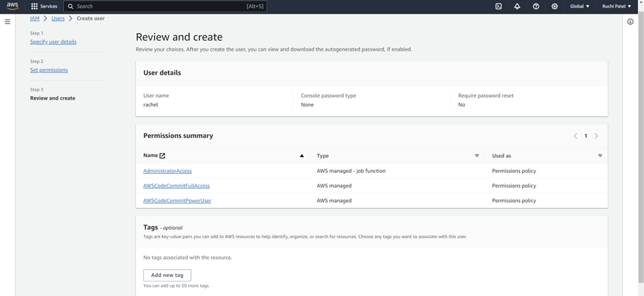This screenshot has width=644, height=296.
Task: Click the search magnifier icon
Action: tap(71, 6)
